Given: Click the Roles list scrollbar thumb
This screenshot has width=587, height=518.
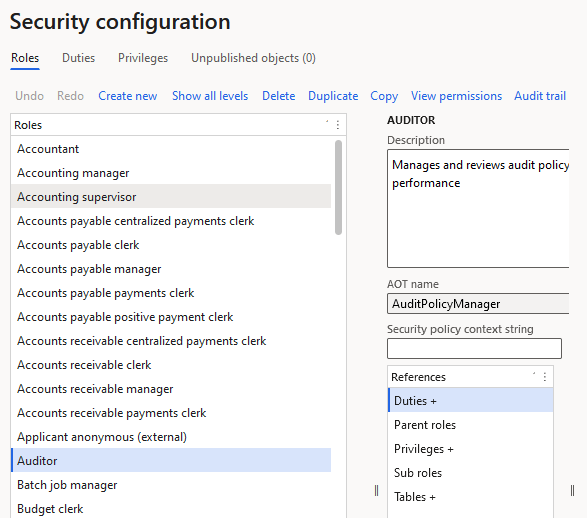Looking at the screenshot, I should coord(338,187).
